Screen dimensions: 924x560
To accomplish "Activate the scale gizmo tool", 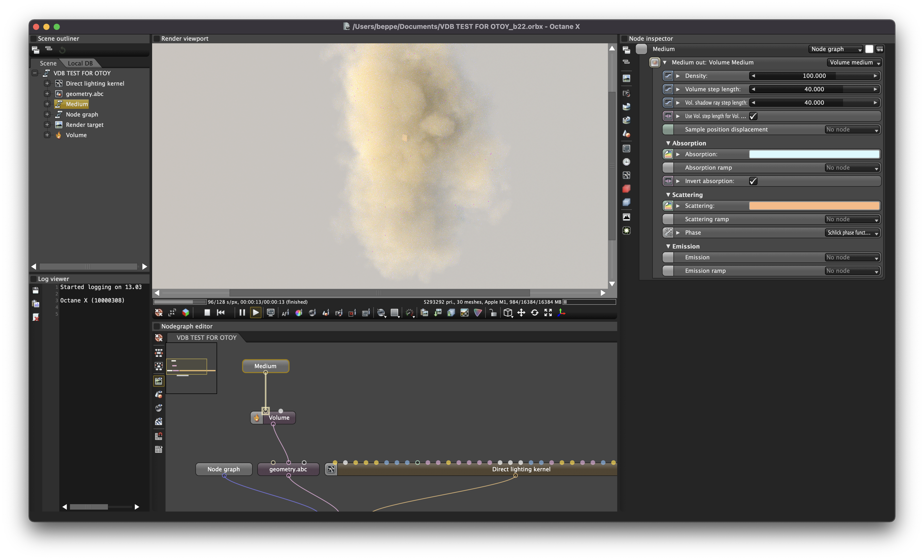I will coord(548,313).
